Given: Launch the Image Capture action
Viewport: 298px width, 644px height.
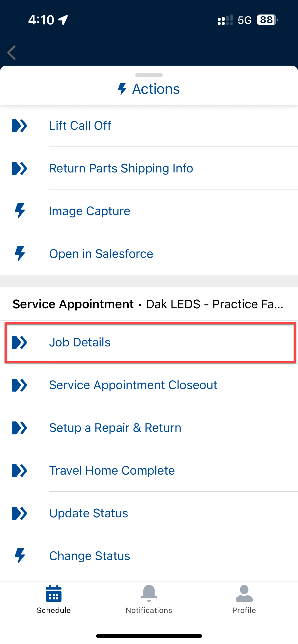Looking at the screenshot, I should (x=90, y=211).
